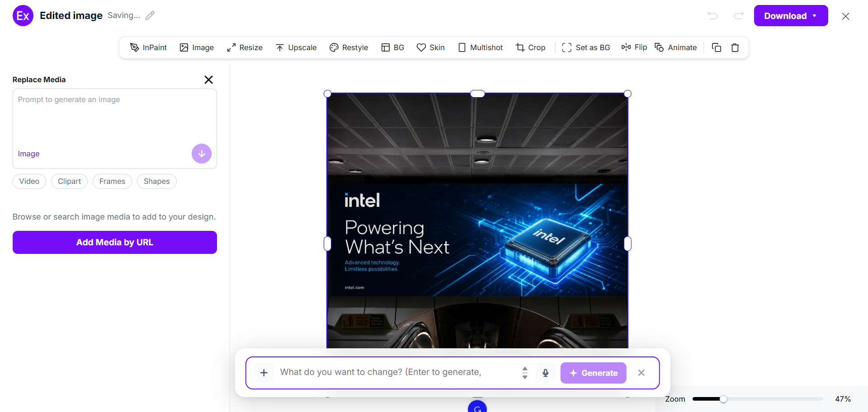
Task: Click the Skin tool
Action: tap(430, 47)
